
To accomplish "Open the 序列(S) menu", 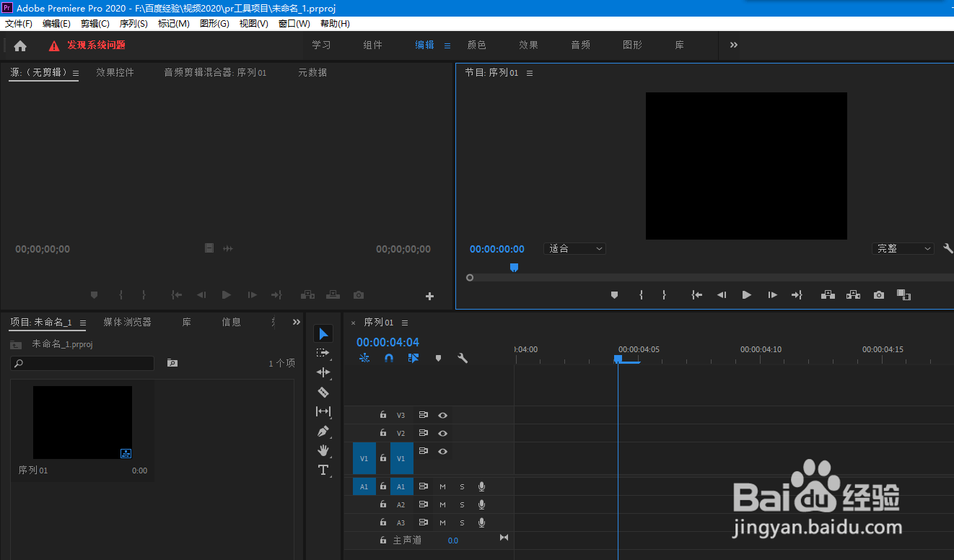I will pos(134,24).
